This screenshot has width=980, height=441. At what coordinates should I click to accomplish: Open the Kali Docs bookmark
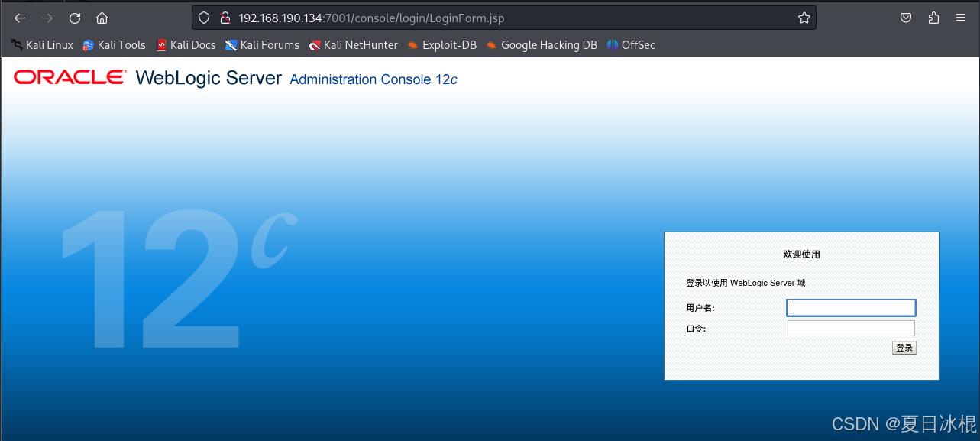point(186,45)
